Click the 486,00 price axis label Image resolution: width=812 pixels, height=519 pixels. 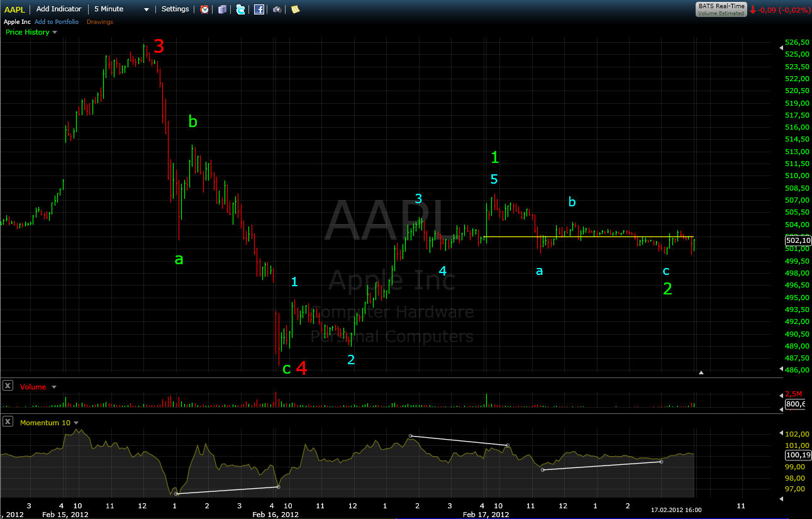click(x=797, y=370)
